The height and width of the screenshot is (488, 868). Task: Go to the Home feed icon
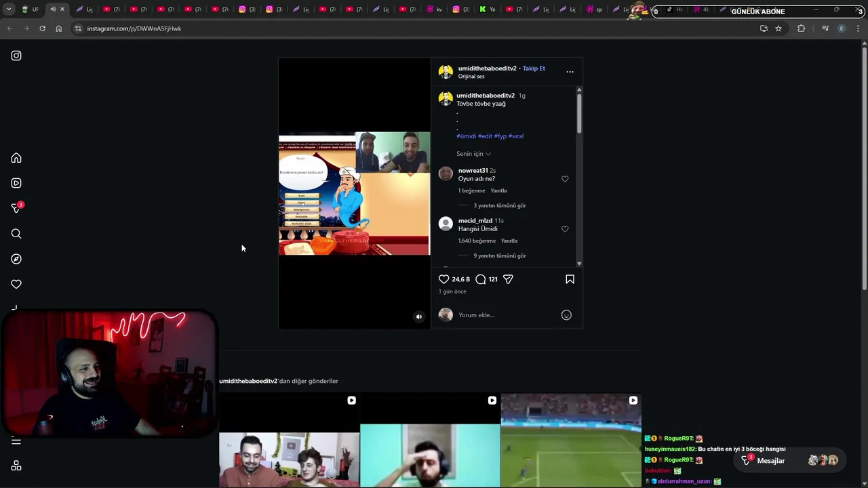click(16, 158)
